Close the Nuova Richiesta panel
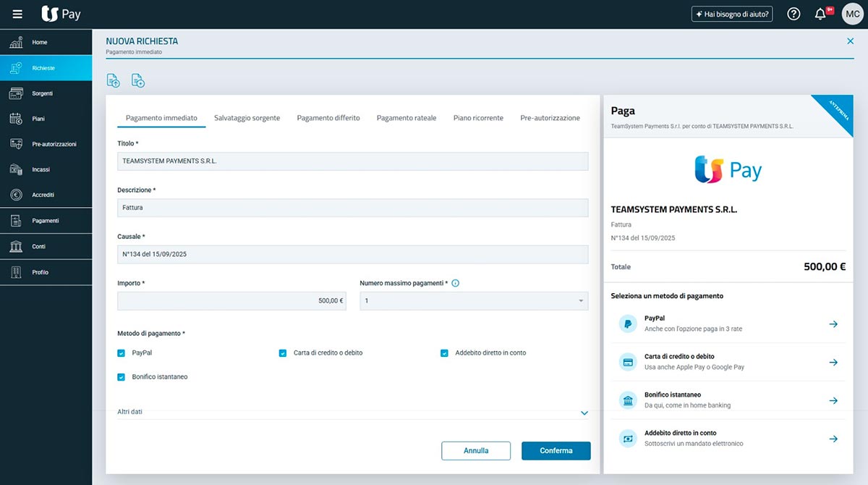 coord(850,41)
